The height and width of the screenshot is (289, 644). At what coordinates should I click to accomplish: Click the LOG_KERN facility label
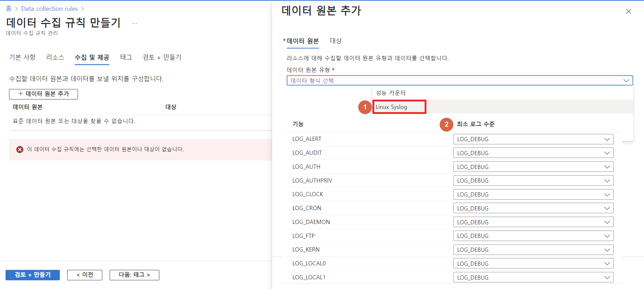point(306,250)
